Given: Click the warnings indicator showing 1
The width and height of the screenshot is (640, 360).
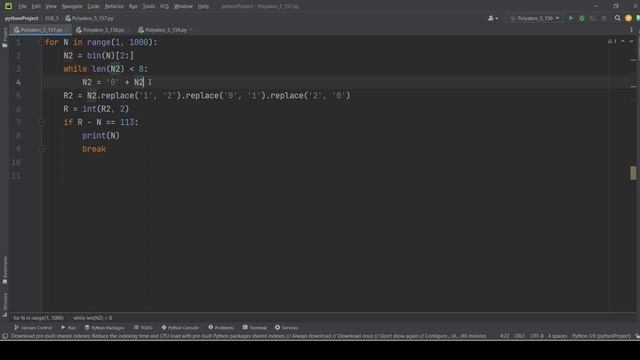Looking at the screenshot, I should pyautogui.click(x=612, y=41).
